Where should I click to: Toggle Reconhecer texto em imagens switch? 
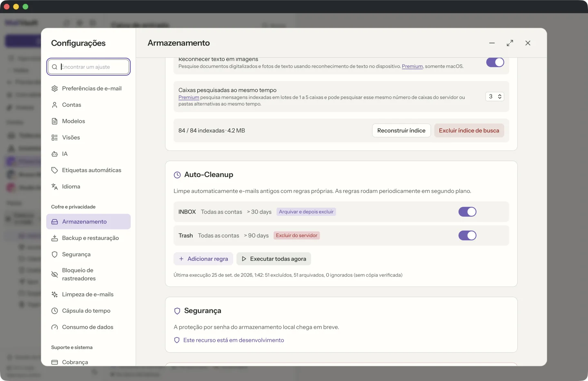[495, 62]
